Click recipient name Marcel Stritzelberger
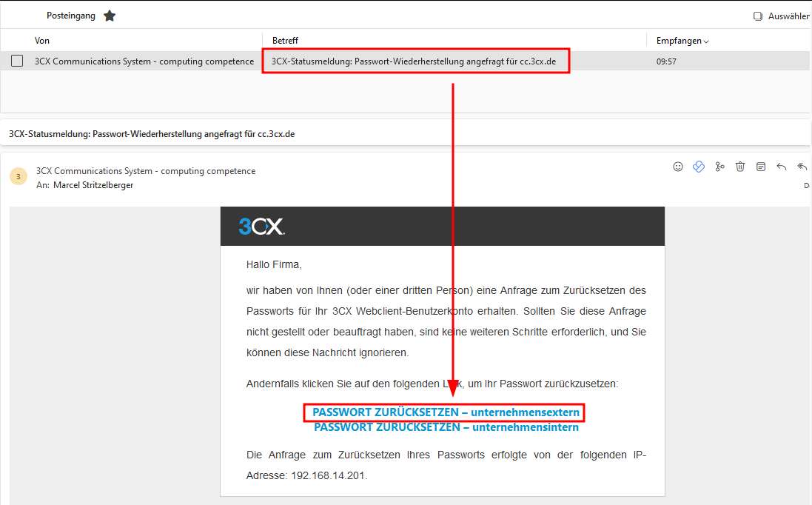812x505 pixels. coord(93,185)
